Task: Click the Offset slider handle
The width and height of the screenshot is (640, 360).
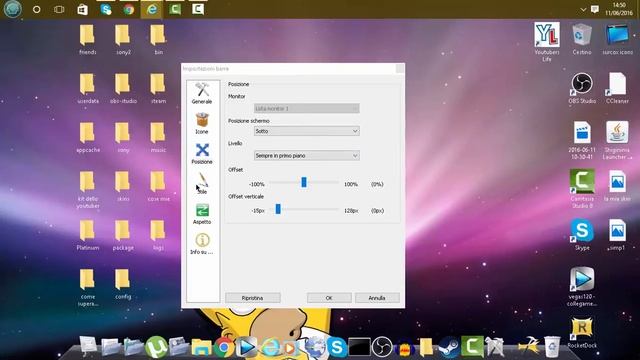Action: 304,182
